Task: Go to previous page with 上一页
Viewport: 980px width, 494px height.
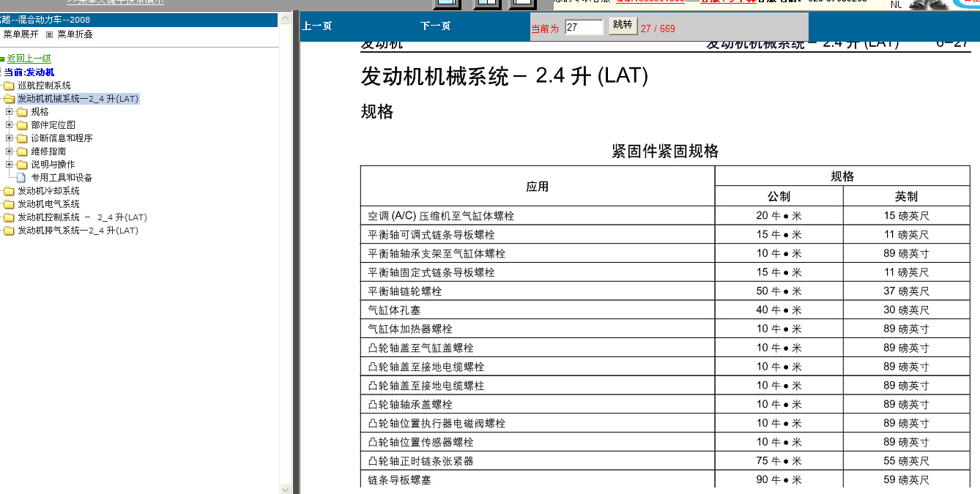Action: (316, 26)
